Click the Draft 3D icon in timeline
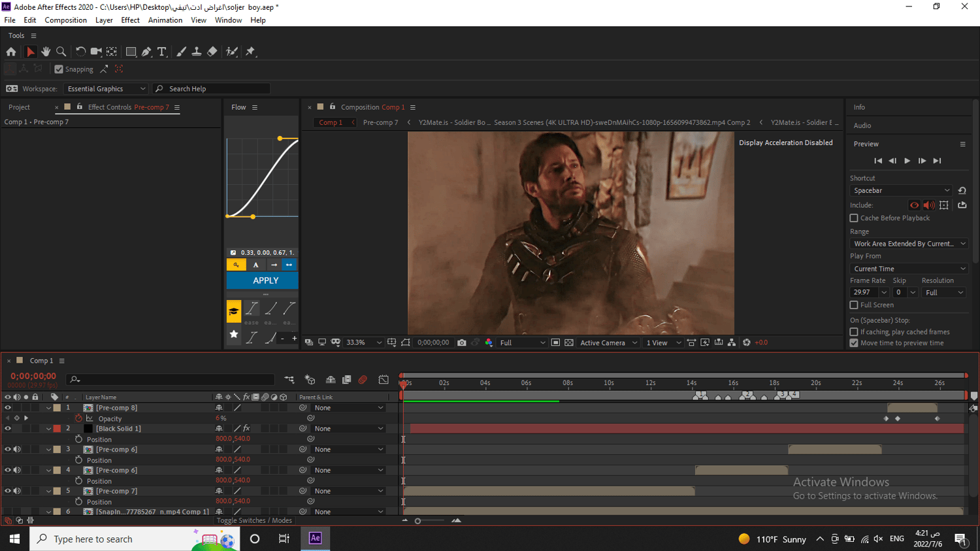Screen dimensions: 980x551 (310, 380)
